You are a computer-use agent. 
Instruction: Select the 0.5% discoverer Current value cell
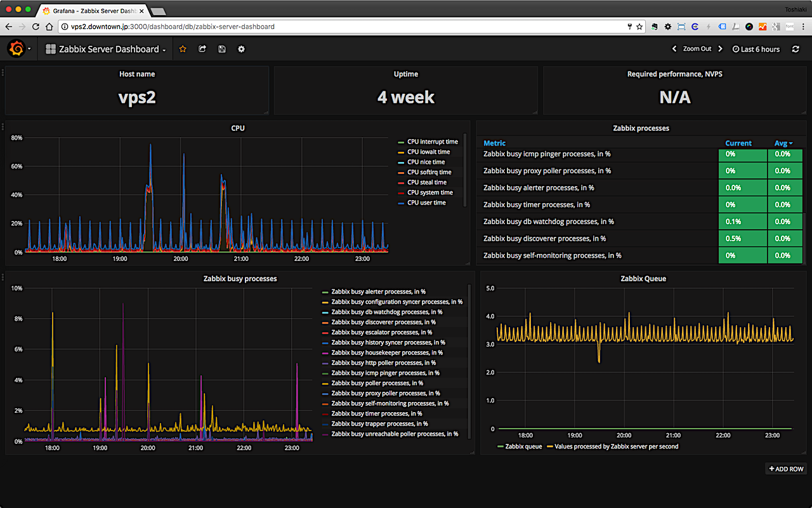[x=743, y=239]
